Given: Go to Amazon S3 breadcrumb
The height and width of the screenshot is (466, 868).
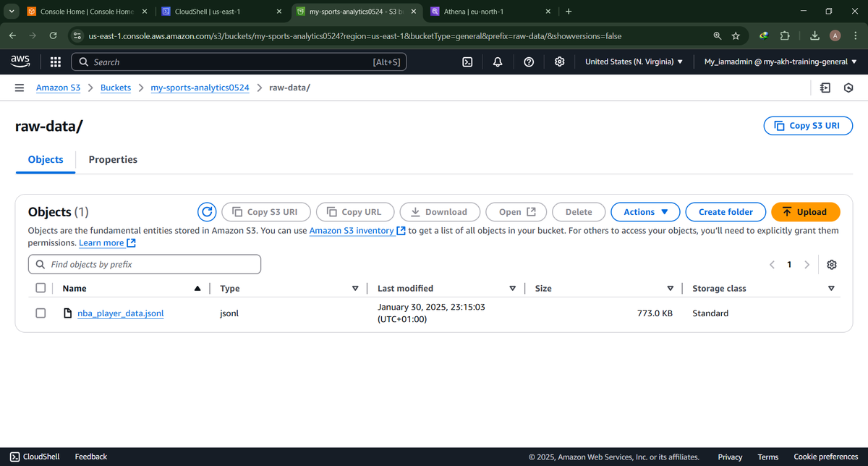Looking at the screenshot, I should [58, 88].
